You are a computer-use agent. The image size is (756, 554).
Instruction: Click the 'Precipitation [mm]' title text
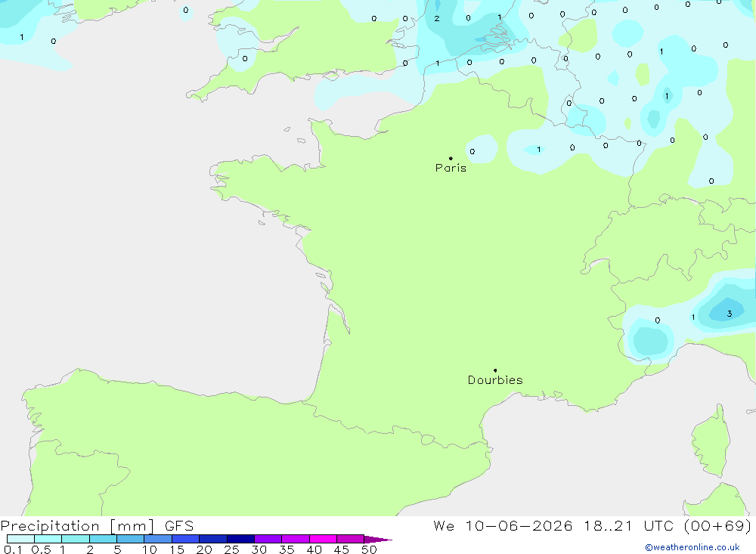pyautogui.click(x=77, y=525)
